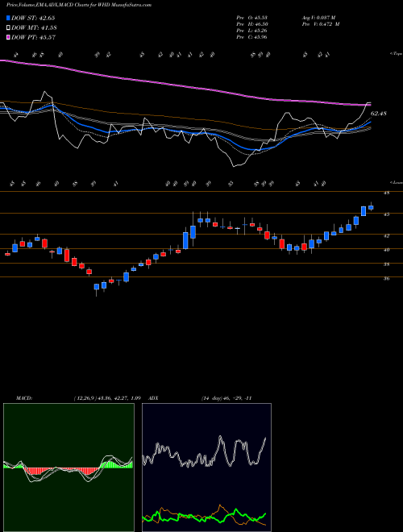The height and width of the screenshot is (532, 403).
Task: Click the '<Tops' marker label
Action: (x=396, y=54)
